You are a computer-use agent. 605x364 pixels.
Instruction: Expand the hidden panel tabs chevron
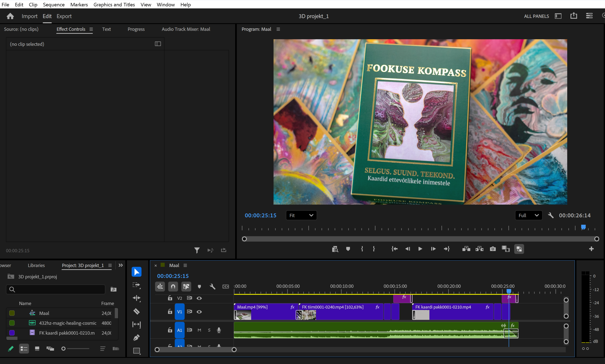click(121, 265)
